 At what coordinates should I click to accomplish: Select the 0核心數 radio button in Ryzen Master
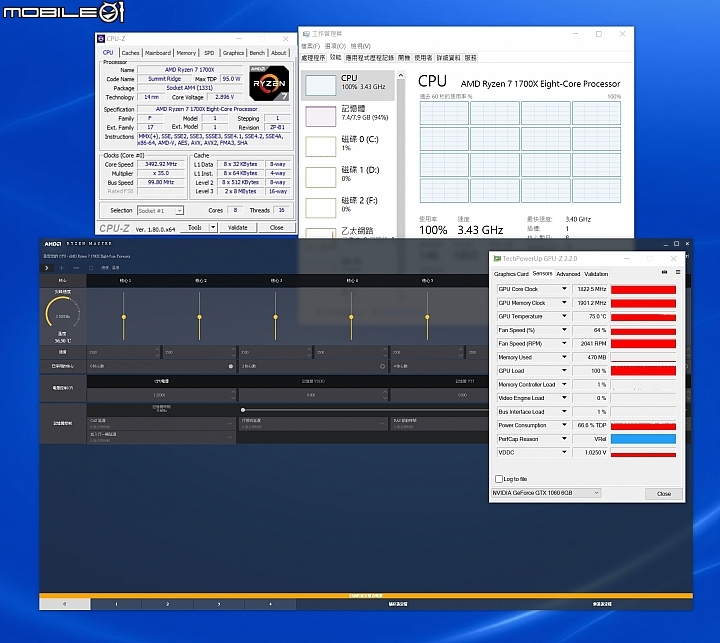click(x=231, y=366)
